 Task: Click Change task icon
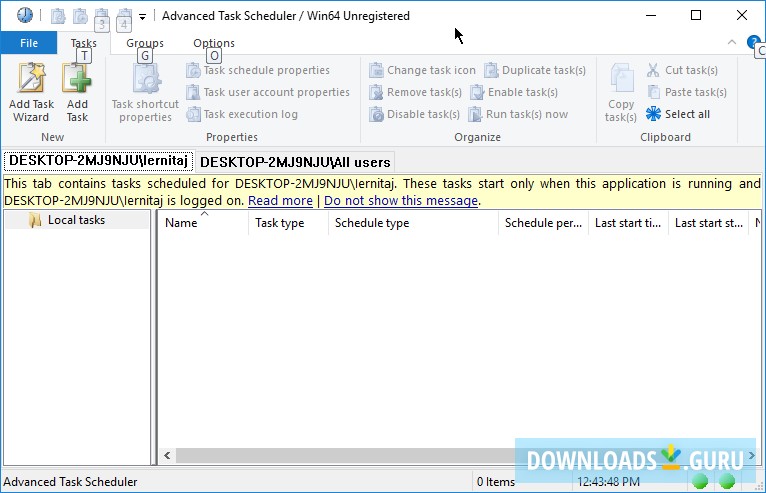(422, 70)
